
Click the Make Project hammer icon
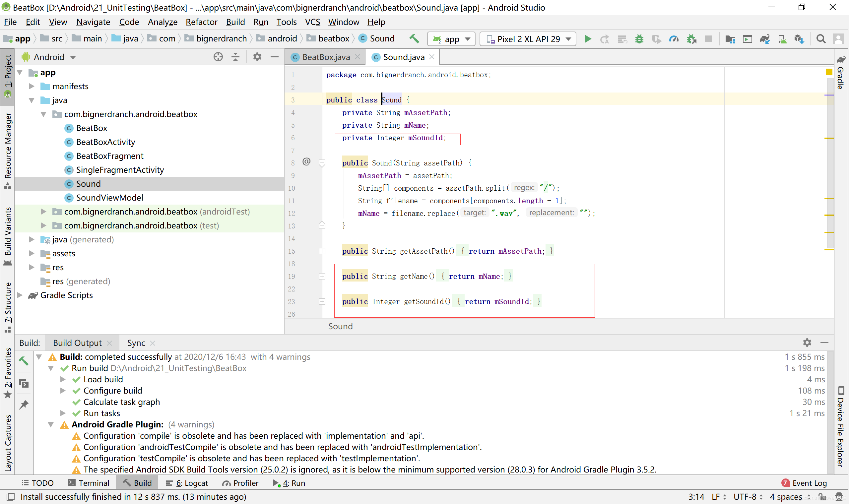pos(414,39)
